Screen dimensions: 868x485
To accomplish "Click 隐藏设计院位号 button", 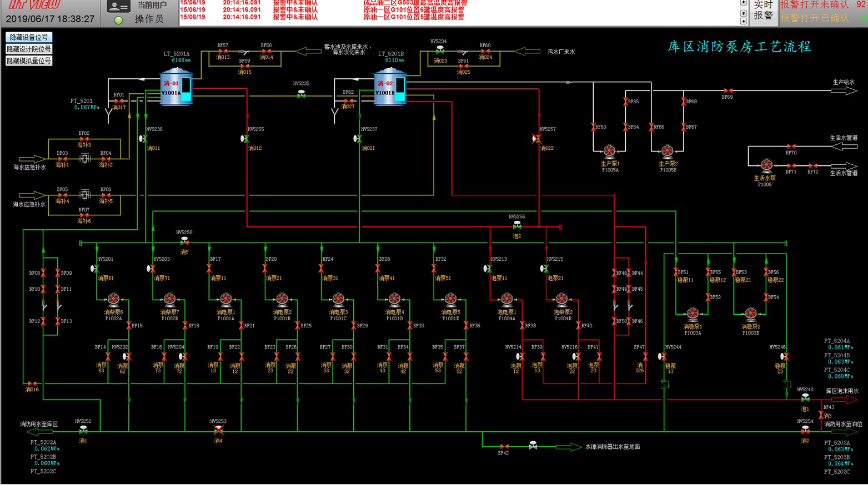I will pos(29,49).
